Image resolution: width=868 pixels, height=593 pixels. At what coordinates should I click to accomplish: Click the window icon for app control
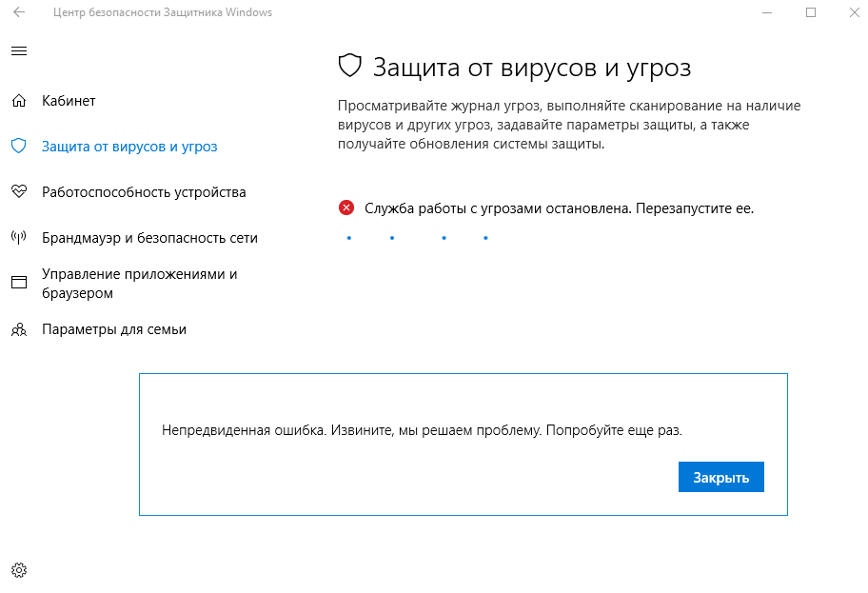tap(19, 283)
